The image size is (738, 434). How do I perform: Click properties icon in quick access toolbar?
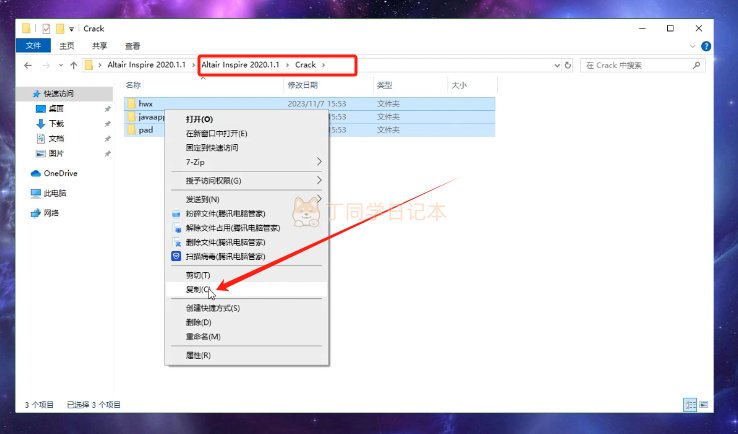click(x=46, y=29)
